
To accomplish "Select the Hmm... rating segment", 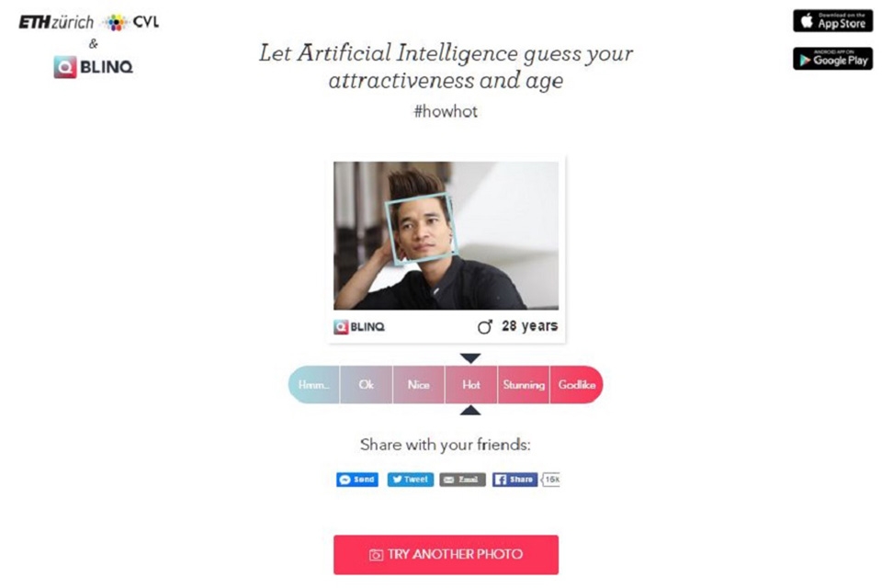I will point(314,385).
